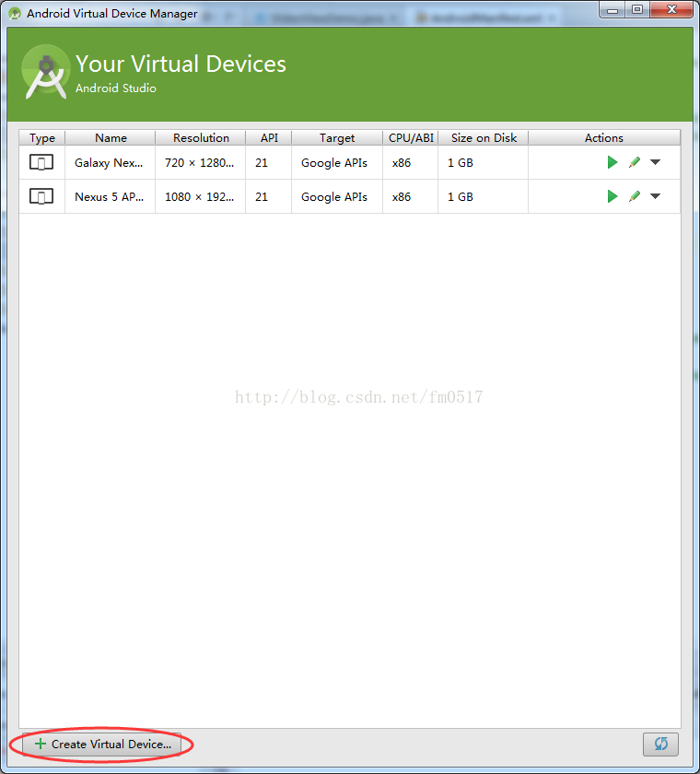Click the window title bar app icon
The width and height of the screenshot is (700, 774).
coord(15,13)
